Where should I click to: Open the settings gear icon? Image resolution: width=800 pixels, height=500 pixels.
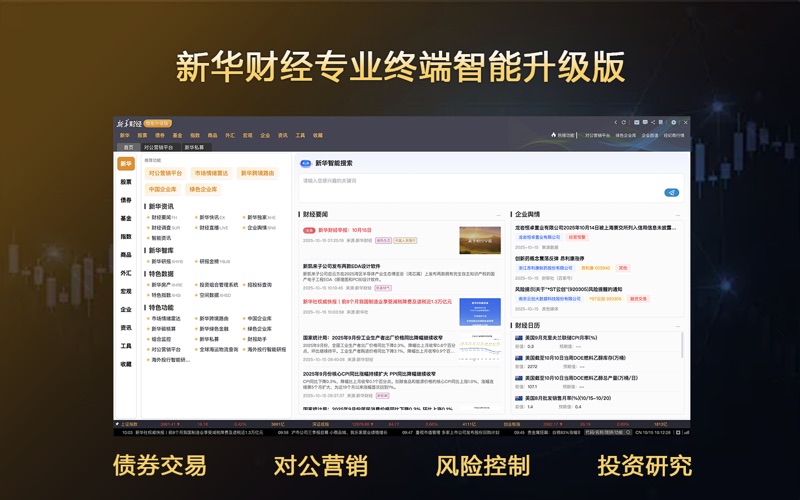(673, 122)
